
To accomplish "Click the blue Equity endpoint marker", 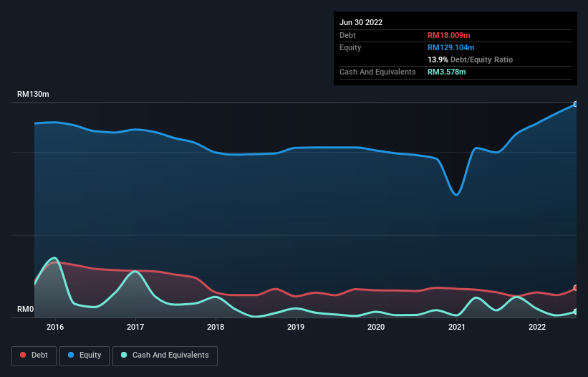I will (x=576, y=105).
